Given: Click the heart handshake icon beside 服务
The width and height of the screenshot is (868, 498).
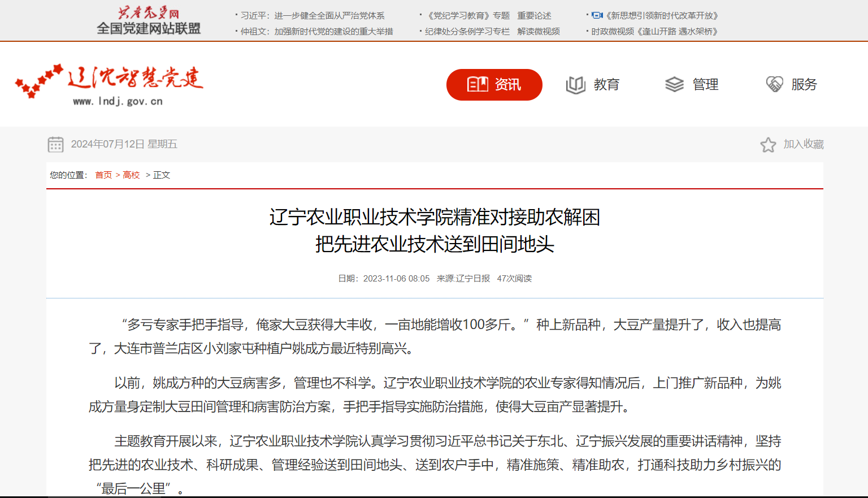Looking at the screenshot, I should coord(774,84).
